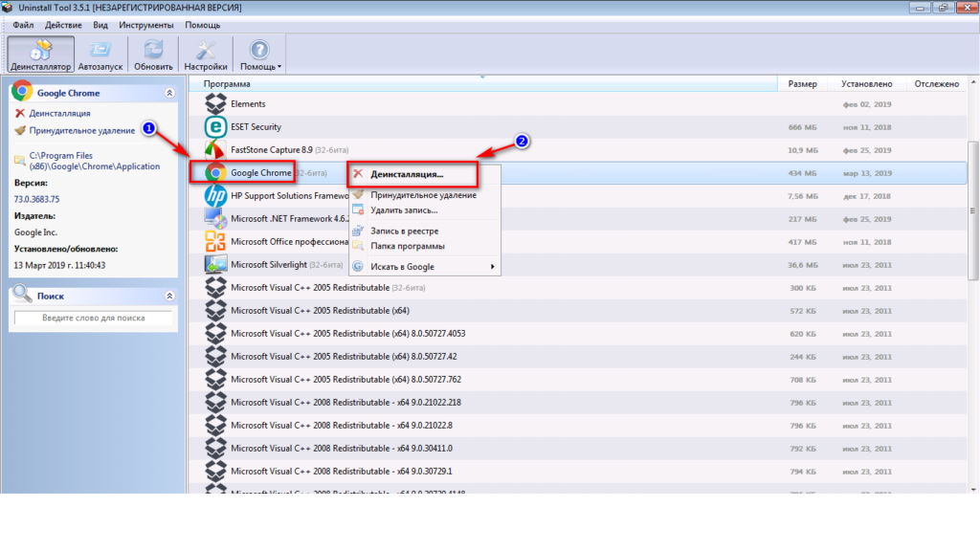Viewport: 980px width, 551px height.
Task: Select Visual C++ 2005 Redistributable 8.0.50727.762 row
Action: tap(578, 380)
